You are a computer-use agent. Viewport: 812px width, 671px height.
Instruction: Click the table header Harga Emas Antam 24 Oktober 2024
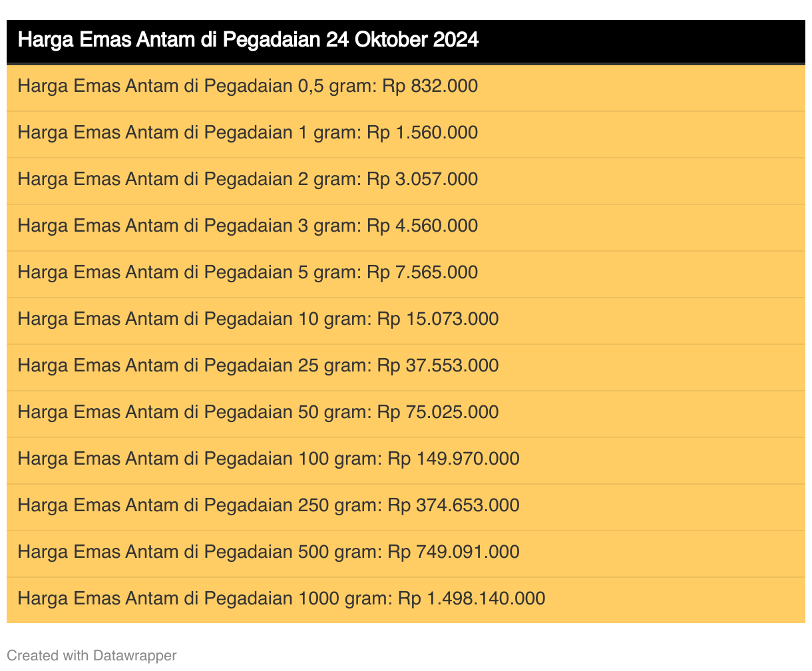tap(248, 41)
